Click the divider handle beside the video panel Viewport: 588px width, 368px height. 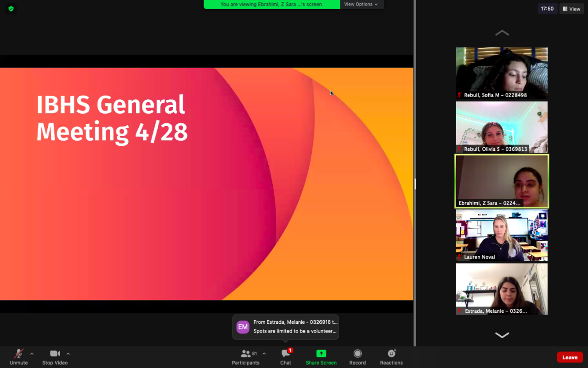pos(414,184)
